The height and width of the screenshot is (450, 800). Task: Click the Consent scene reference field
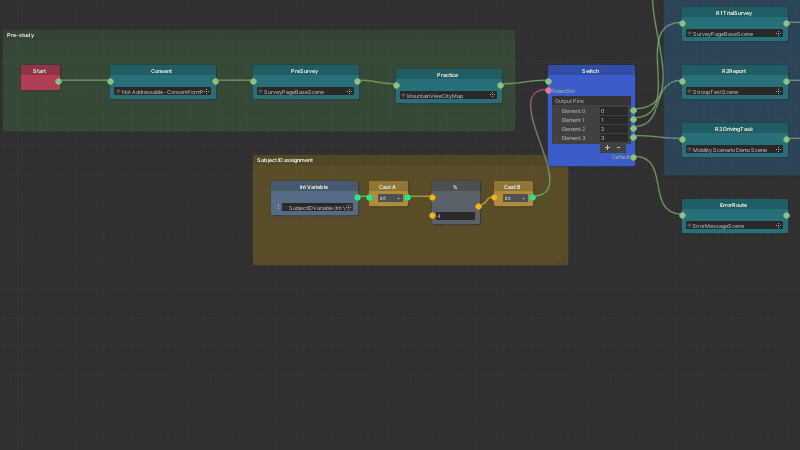pos(162,91)
